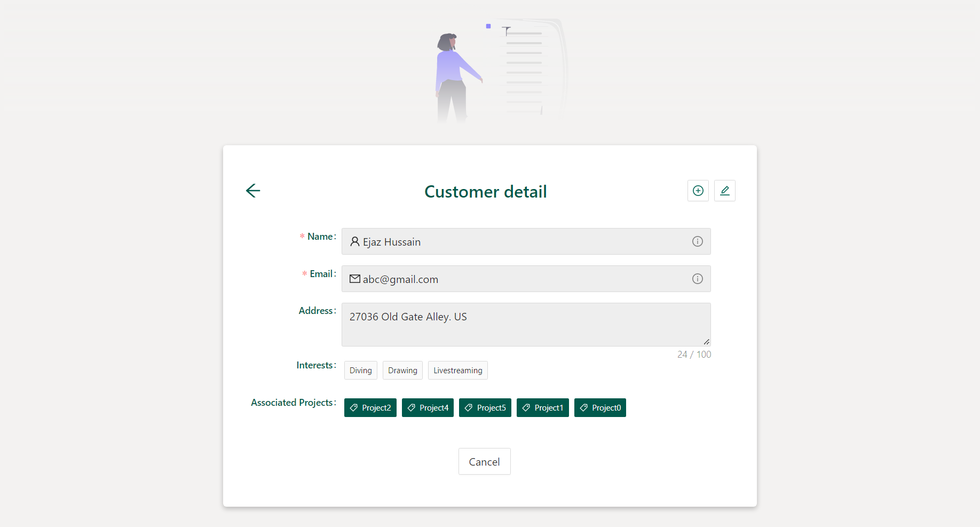Click the tag icon on Project0
980x527 pixels.
[x=584, y=407]
